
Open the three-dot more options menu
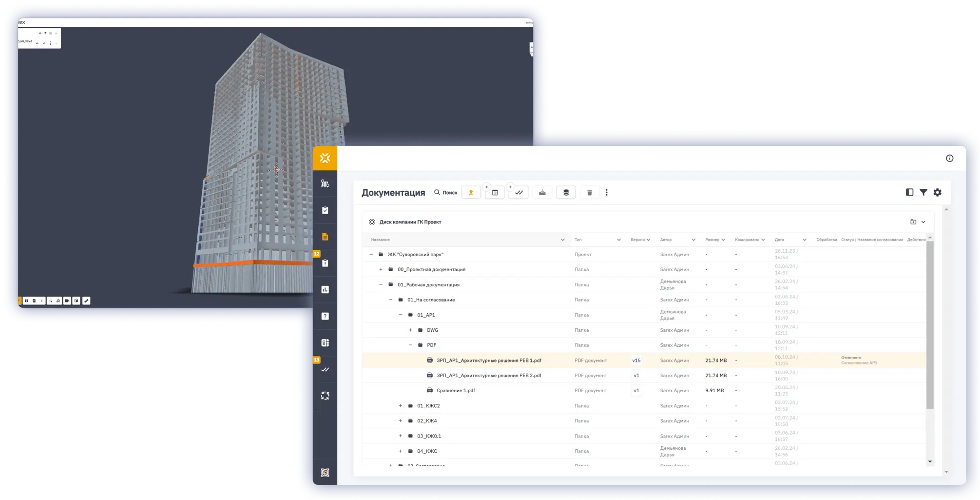click(x=606, y=193)
